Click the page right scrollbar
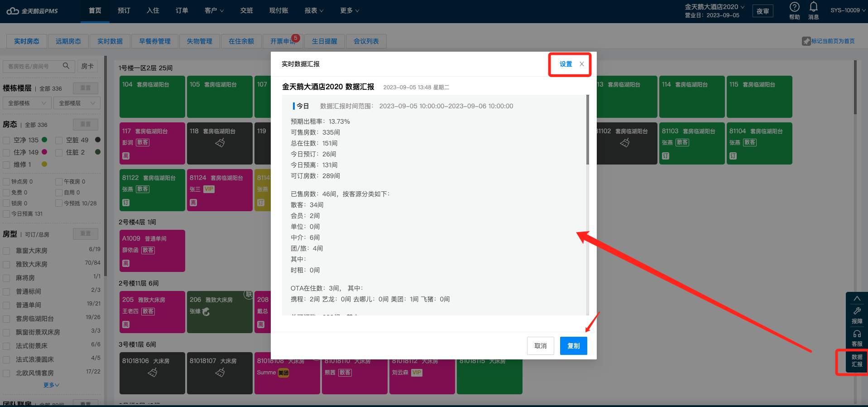Screen dimensions: 868x407 [x=855, y=87]
